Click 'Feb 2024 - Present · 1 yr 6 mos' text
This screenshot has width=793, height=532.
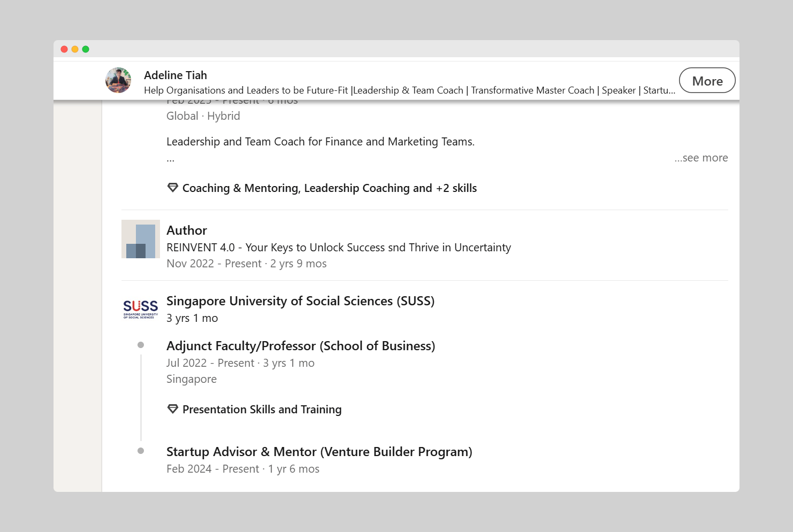click(243, 469)
